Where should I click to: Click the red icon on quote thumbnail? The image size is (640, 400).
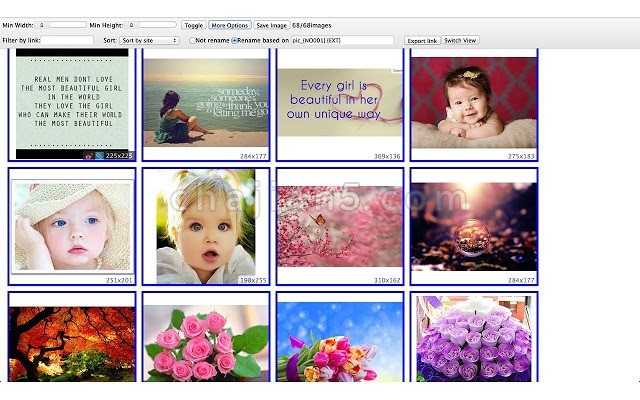89,156
